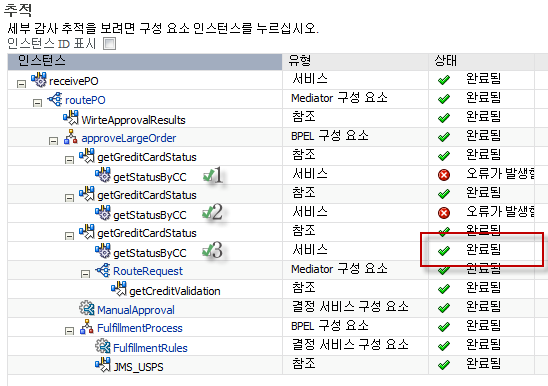
Task: Click the '완료됨' status of FulfillmentProcess
Action: 484,326
